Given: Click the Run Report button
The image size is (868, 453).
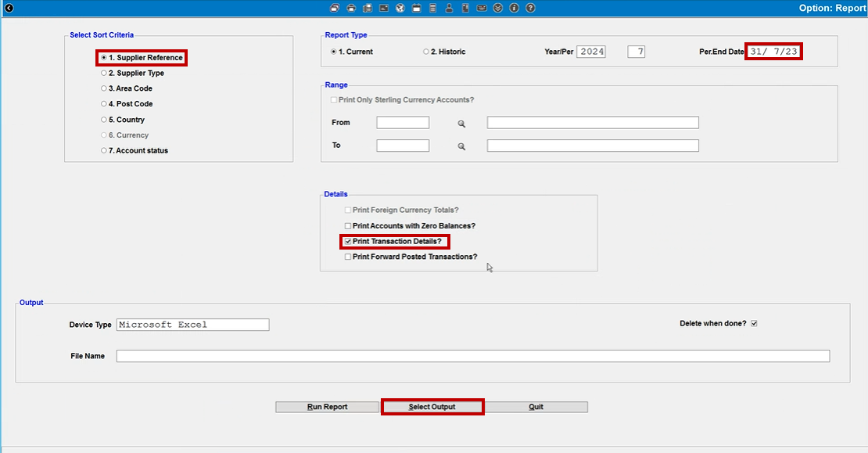Looking at the screenshot, I should [x=327, y=407].
